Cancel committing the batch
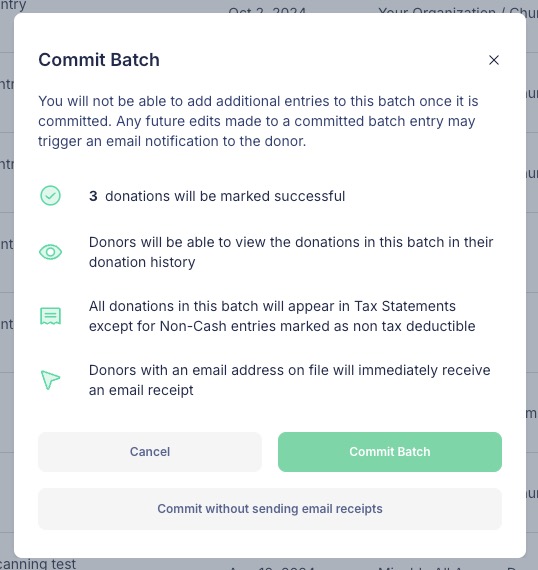The image size is (538, 570). (x=150, y=452)
